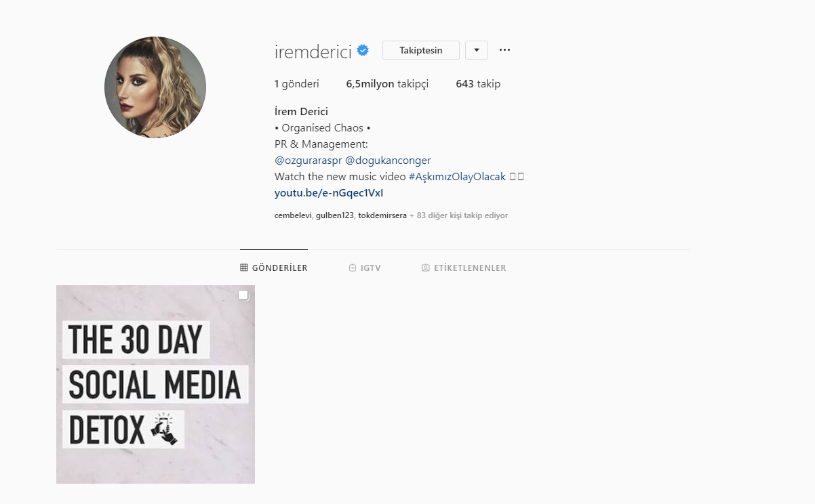Visit the @dogukanconger mention link
This screenshot has height=504, width=815.
389,161
